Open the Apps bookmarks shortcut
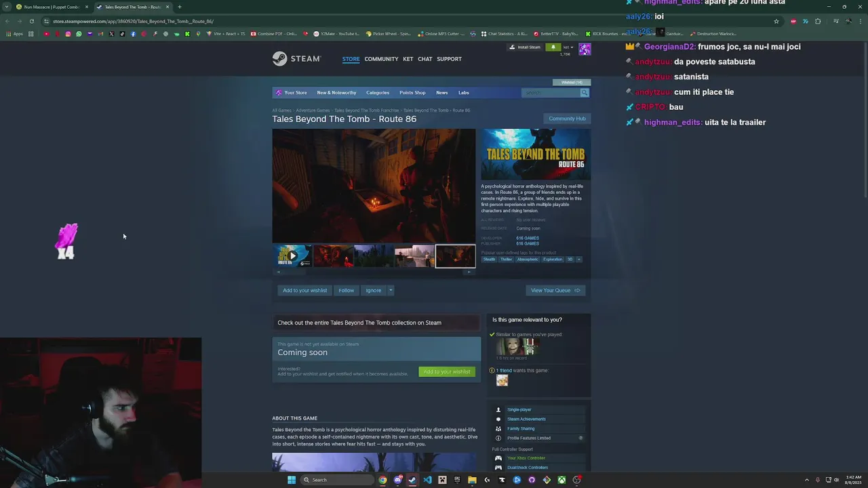Screen dimensions: 868x488 (14, 34)
